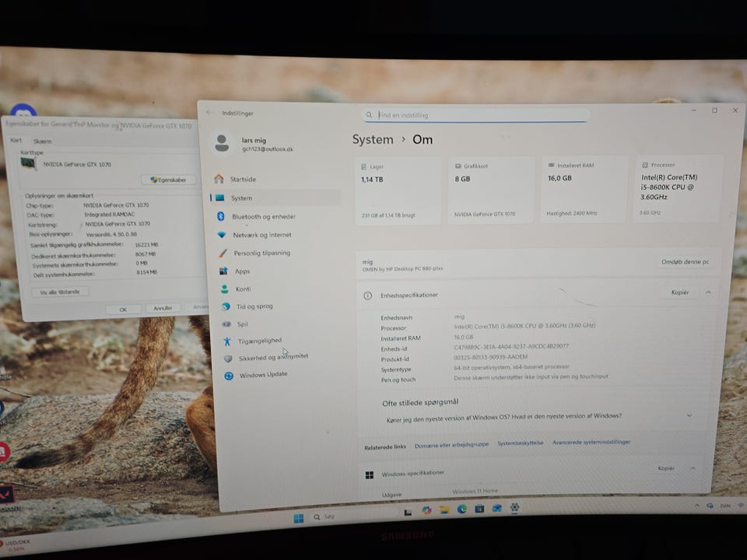Screen dimensions: 747x560
Task: Click the search magnifier in Settings
Action: pos(369,115)
